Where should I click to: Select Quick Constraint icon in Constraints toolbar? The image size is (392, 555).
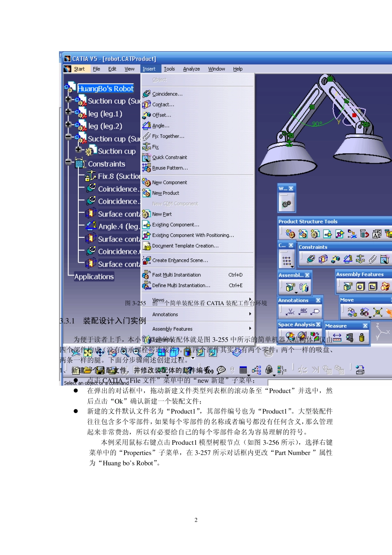click(x=385, y=259)
